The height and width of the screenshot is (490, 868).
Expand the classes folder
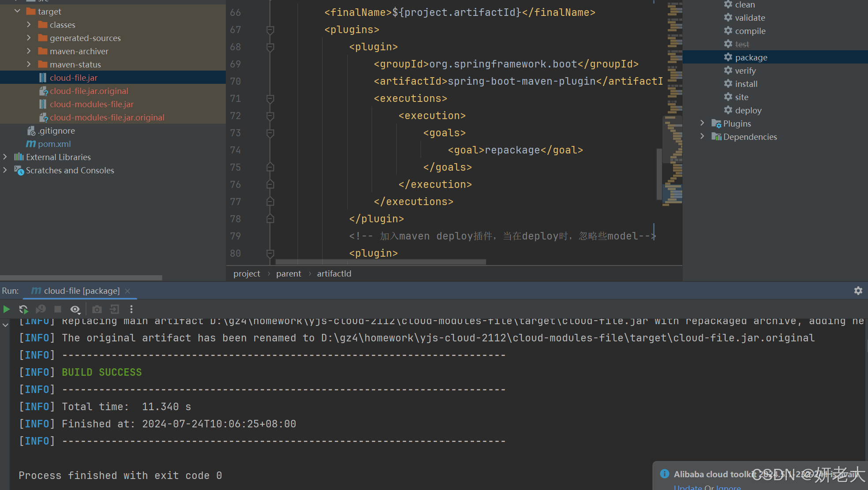point(29,24)
